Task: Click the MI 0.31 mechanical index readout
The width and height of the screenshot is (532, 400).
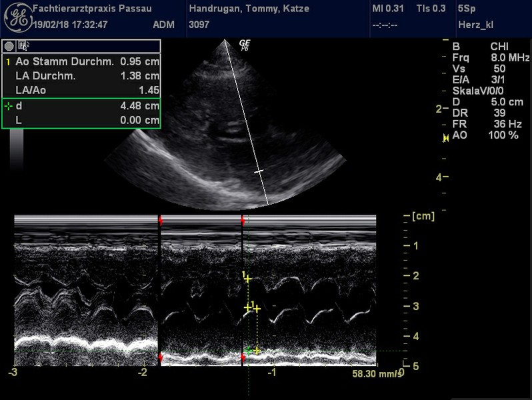Action: [x=388, y=9]
